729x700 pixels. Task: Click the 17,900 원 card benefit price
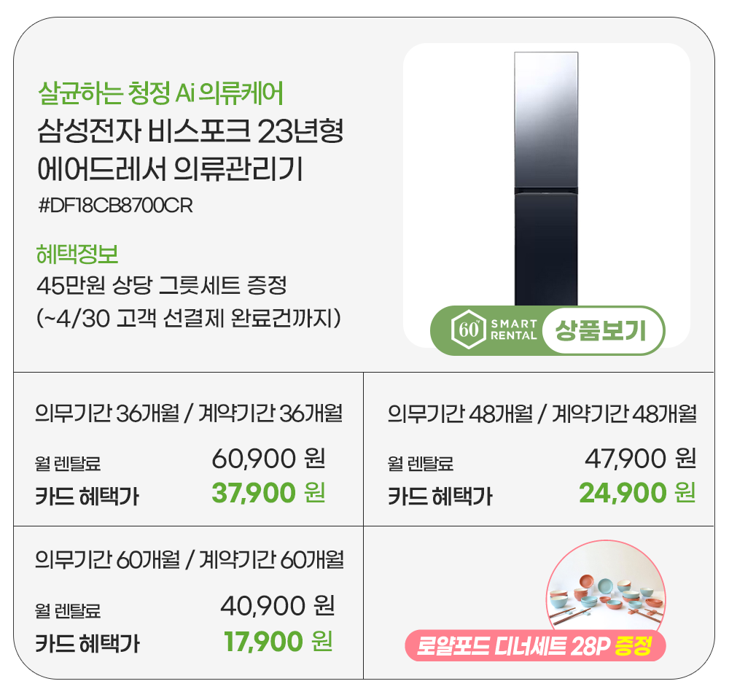(x=278, y=642)
